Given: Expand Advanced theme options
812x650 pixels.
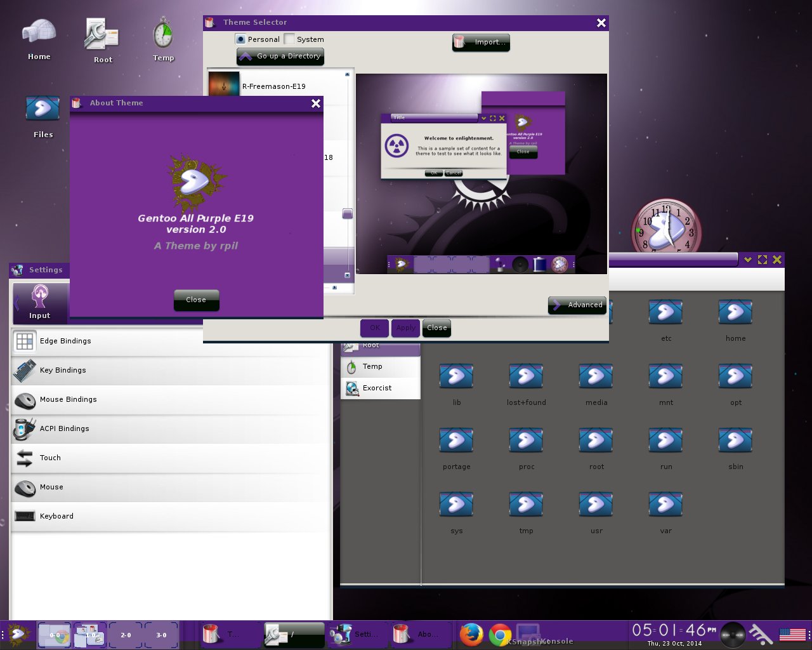Looking at the screenshot, I should (577, 305).
